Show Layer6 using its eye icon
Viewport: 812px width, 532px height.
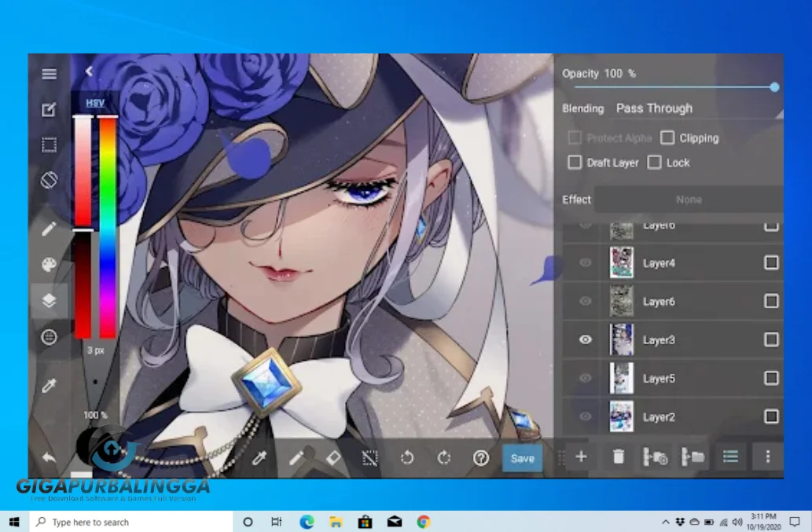(585, 301)
